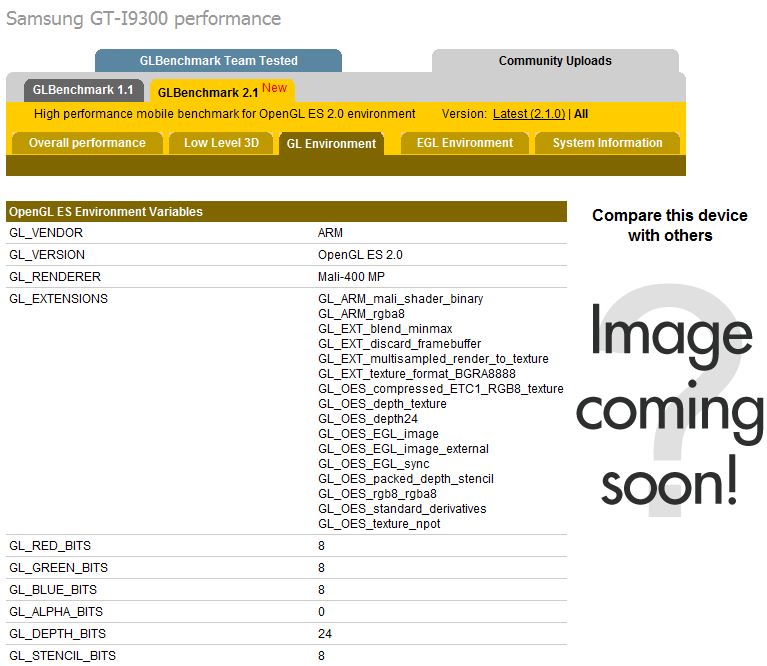Select the GLBenchmark 1.1 tab
The width and height of the screenshot is (767, 666).
tap(83, 90)
